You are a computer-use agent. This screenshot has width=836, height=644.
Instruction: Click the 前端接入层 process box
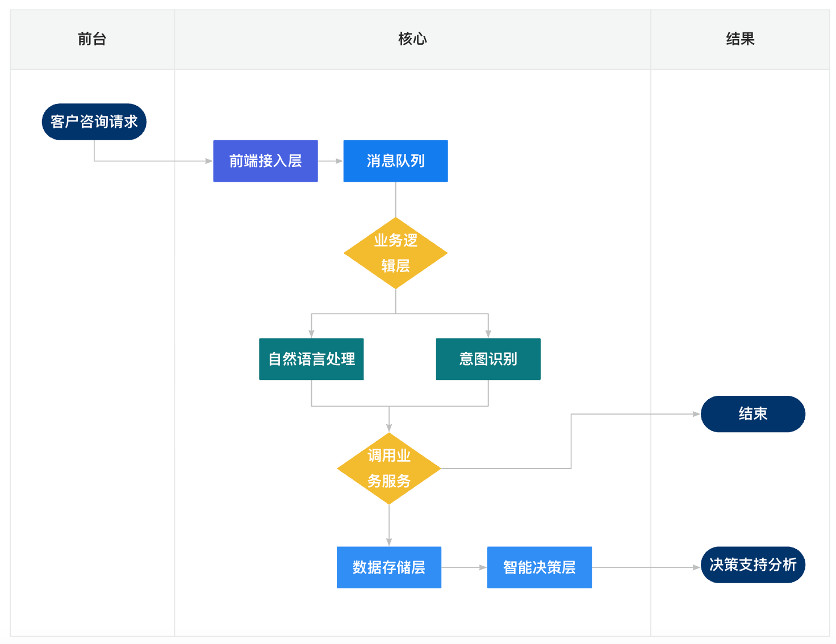click(265, 161)
